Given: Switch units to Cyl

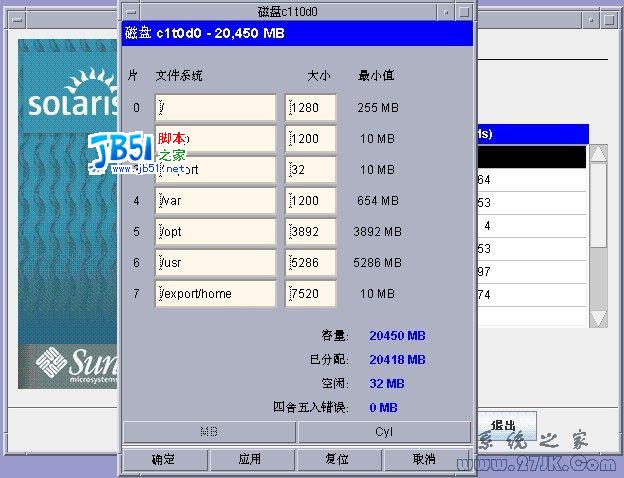Looking at the screenshot, I should click(384, 432).
